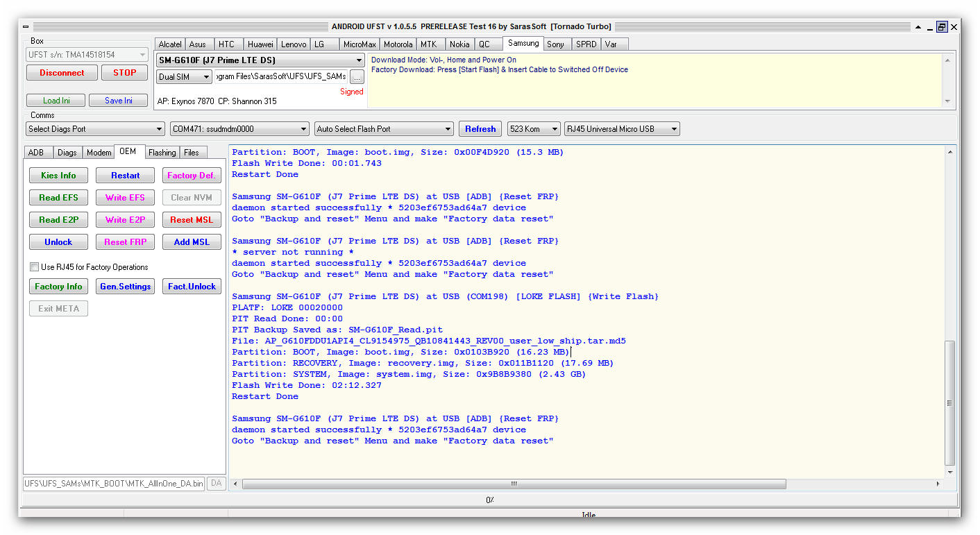Switch to the Nokia brand tab

459,44
